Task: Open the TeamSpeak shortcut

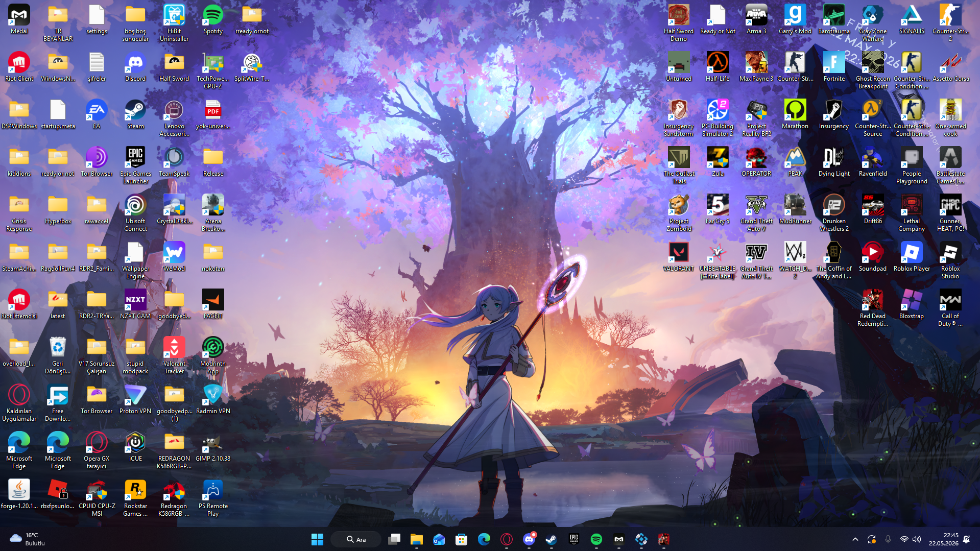Action: pyautogui.click(x=174, y=162)
